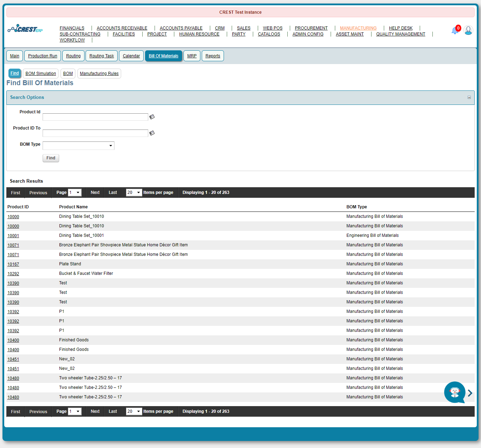Click the Product ID To lookup icon
Viewport: 481px width, 448px height.
(152, 133)
